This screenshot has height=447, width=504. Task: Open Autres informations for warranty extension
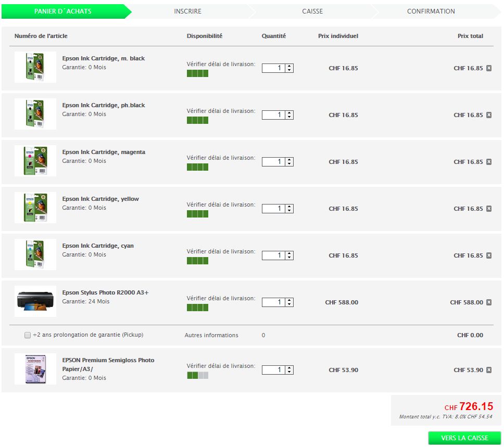point(211,335)
